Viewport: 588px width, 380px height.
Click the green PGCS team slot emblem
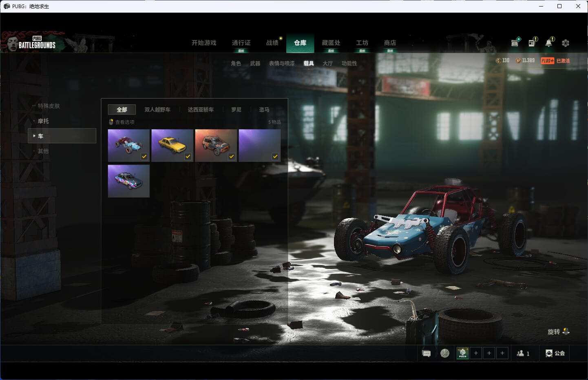click(x=462, y=353)
